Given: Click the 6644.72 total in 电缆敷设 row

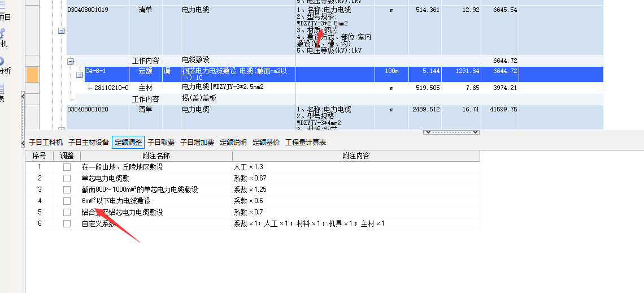Looking at the screenshot, I should [x=500, y=61].
